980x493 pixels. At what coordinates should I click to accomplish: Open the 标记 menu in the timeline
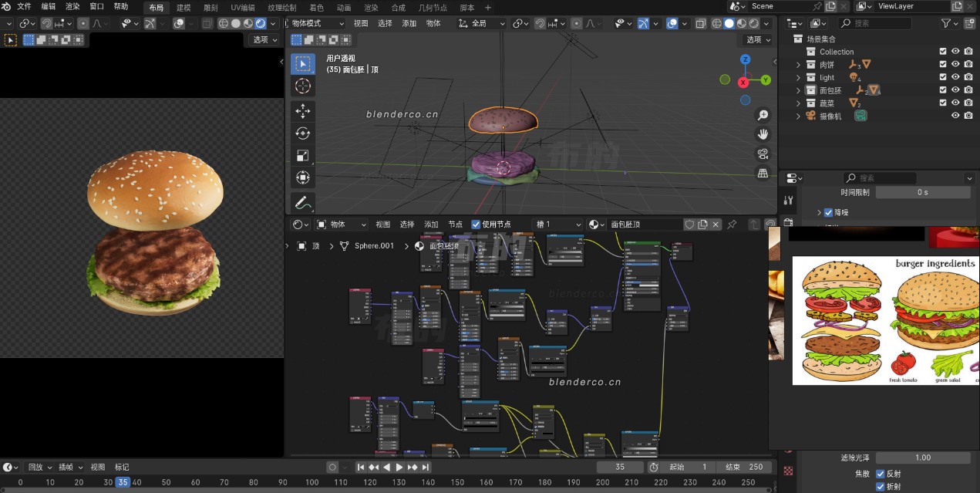[x=122, y=467]
